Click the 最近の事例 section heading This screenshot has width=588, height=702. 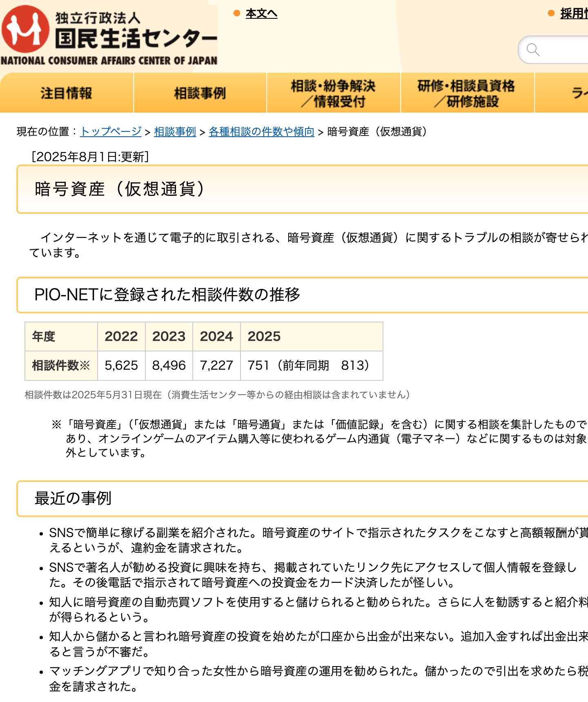tap(73, 498)
